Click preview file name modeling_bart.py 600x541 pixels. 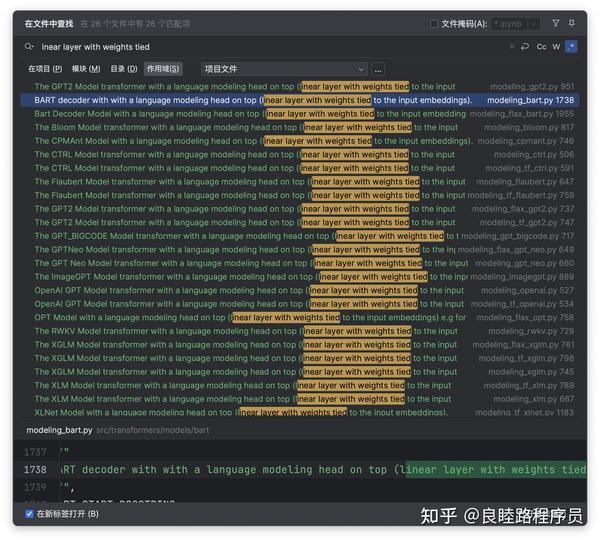coord(59,430)
